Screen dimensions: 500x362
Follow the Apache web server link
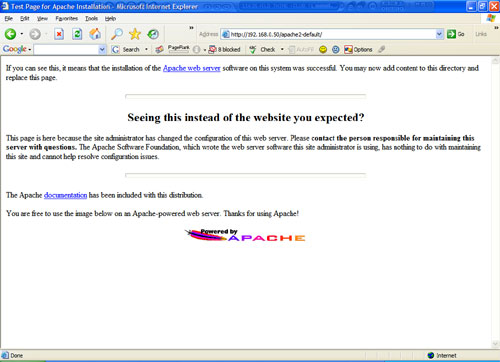point(192,68)
